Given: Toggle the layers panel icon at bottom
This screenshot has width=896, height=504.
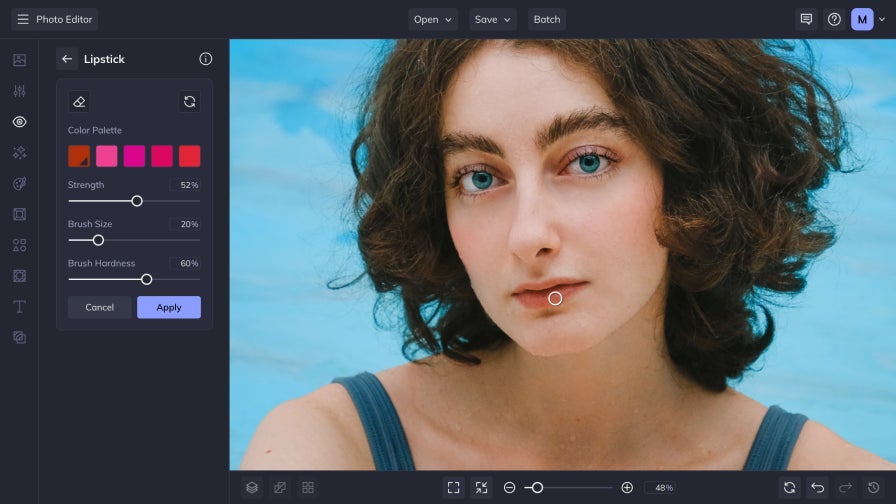Looking at the screenshot, I should click(252, 487).
